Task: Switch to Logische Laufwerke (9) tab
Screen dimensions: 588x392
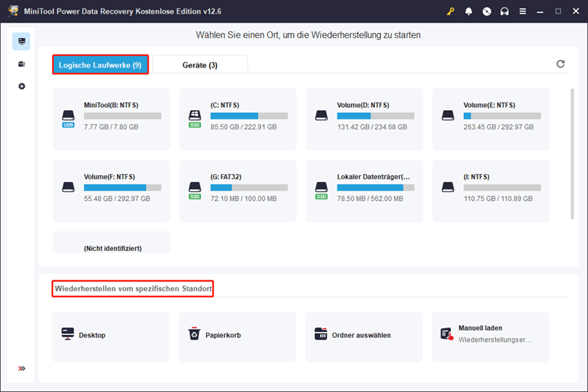Action: 100,64
